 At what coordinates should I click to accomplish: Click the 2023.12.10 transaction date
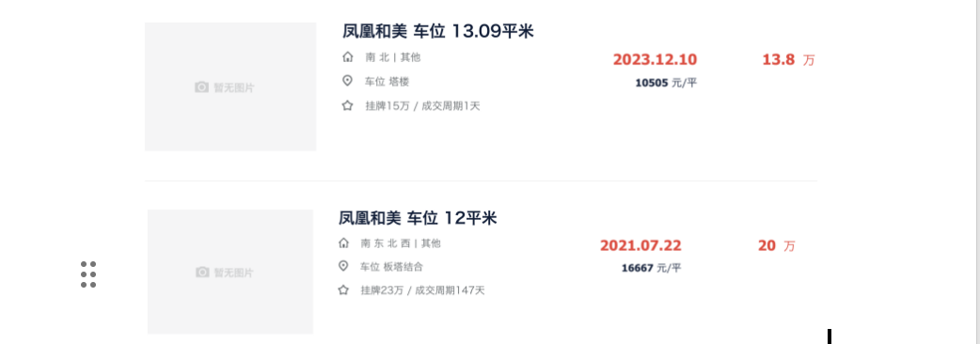click(655, 59)
